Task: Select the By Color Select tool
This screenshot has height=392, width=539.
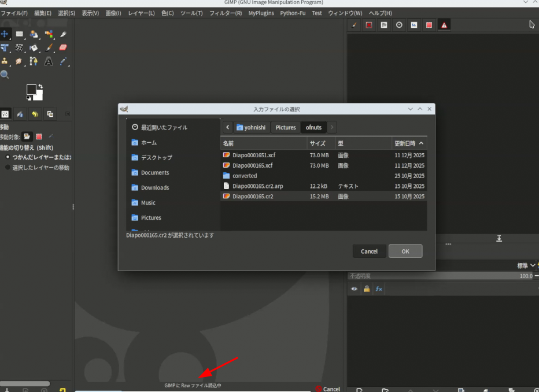Action: pos(49,34)
